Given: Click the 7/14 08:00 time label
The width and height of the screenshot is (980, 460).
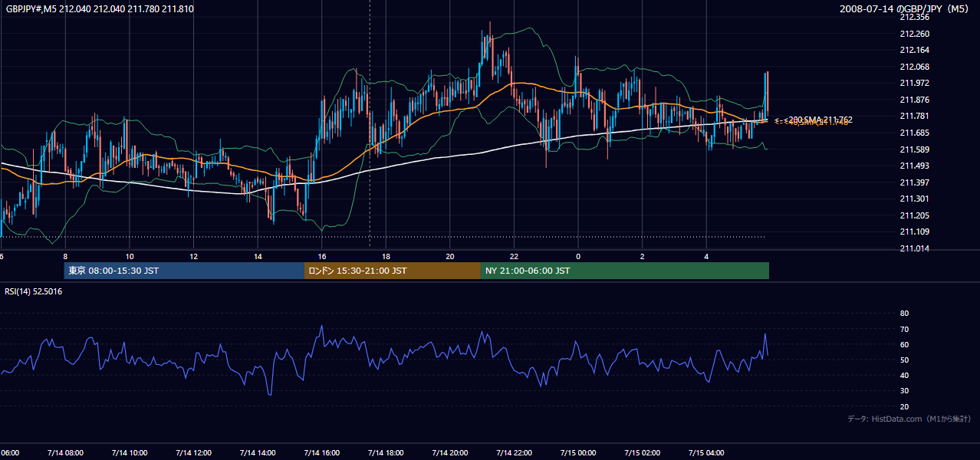Looking at the screenshot, I should [65, 453].
